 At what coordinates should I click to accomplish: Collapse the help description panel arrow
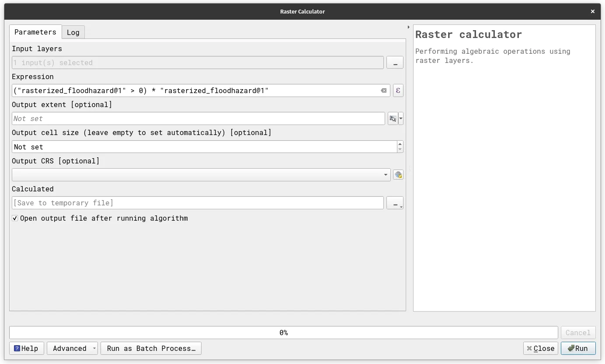pyautogui.click(x=409, y=27)
